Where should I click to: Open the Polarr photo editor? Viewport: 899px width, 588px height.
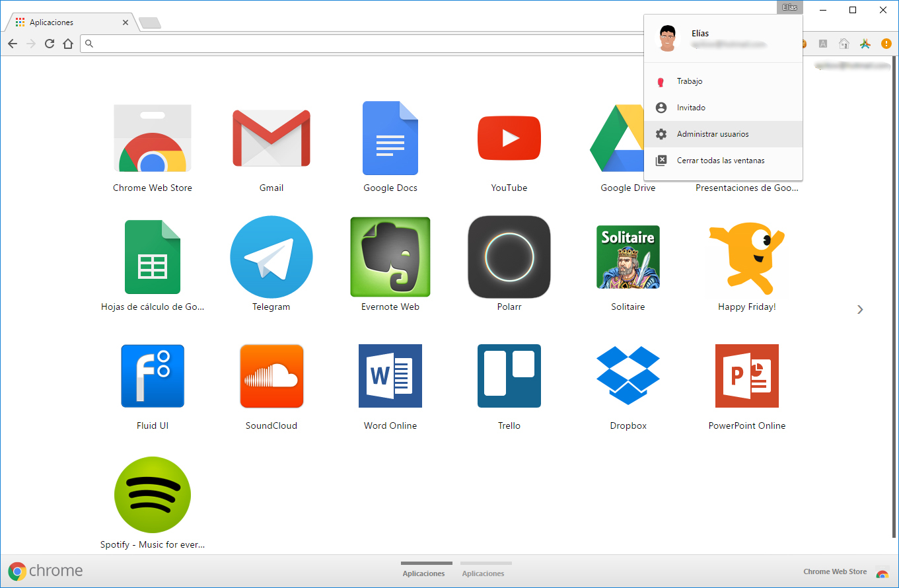tap(509, 257)
